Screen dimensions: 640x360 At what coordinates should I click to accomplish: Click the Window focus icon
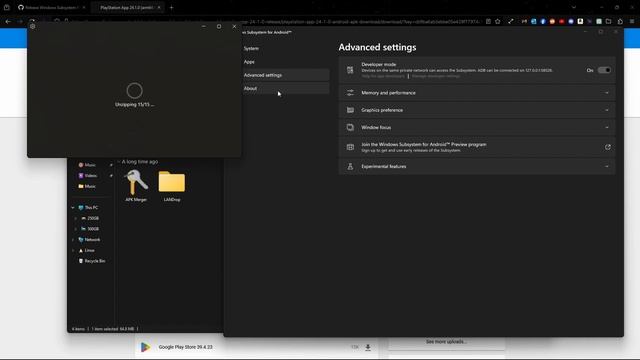pyautogui.click(x=350, y=127)
